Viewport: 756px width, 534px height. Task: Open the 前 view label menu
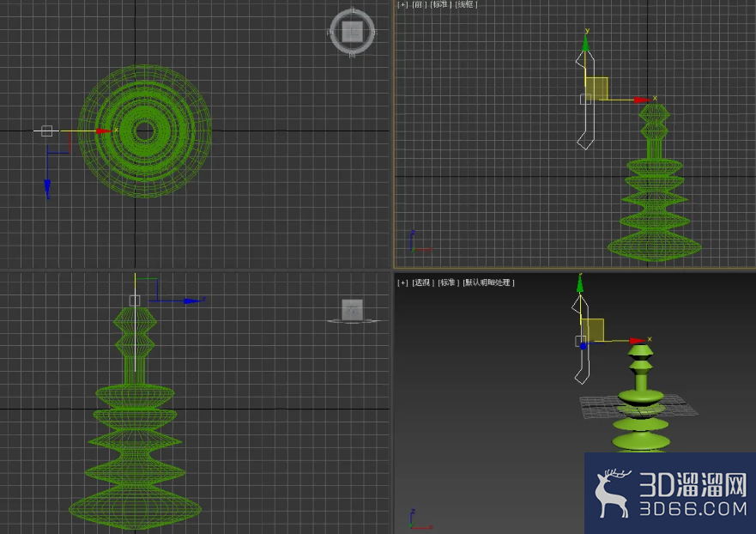coord(418,4)
